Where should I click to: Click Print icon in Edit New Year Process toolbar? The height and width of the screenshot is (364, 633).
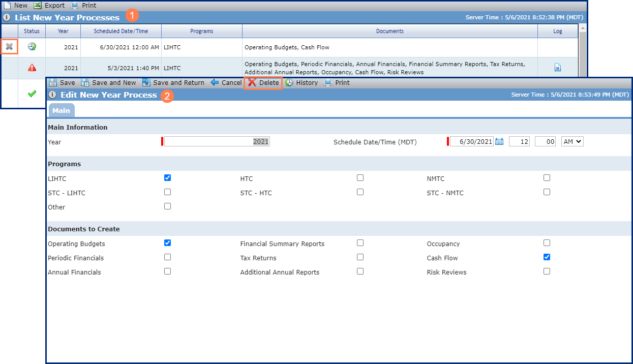(x=328, y=82)
